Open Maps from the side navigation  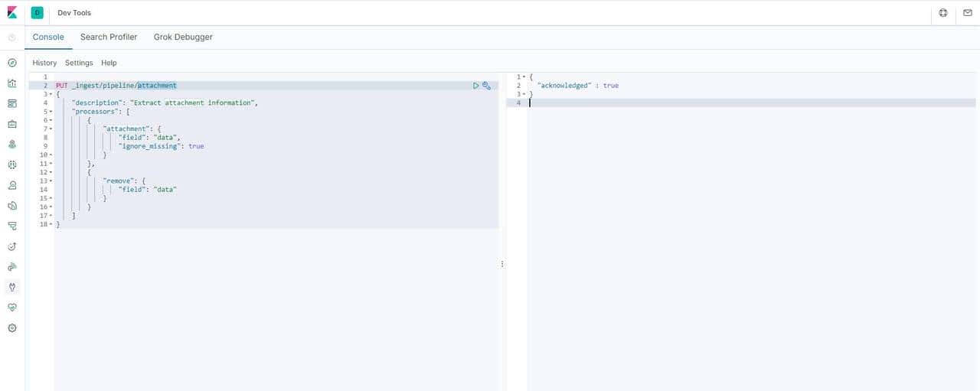coord(12,144)
